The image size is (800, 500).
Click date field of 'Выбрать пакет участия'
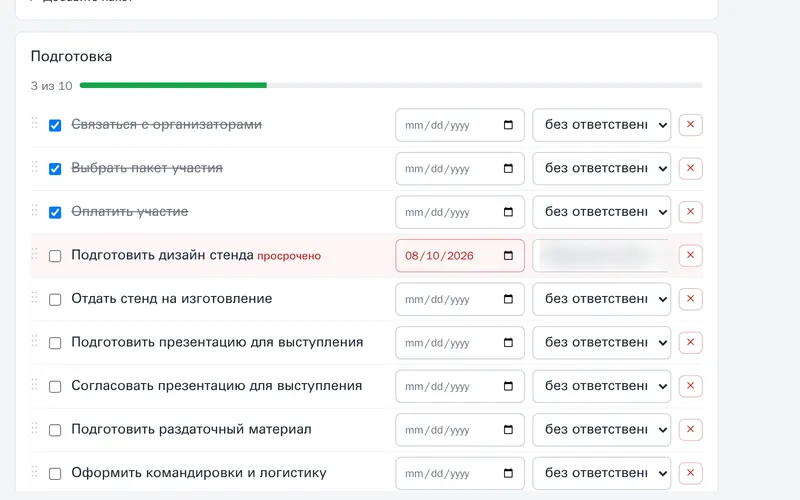tap(460, 168)
